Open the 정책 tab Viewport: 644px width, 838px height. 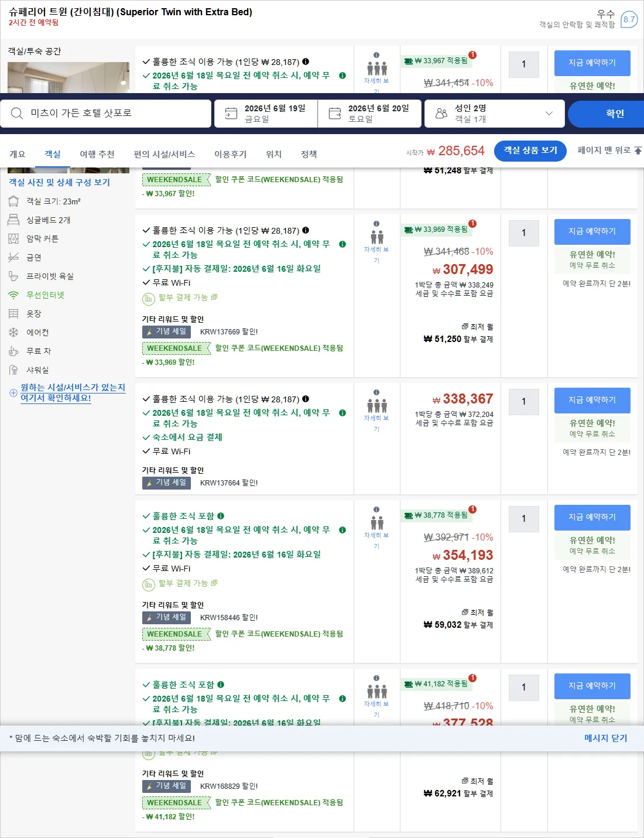tap(309, 154)
